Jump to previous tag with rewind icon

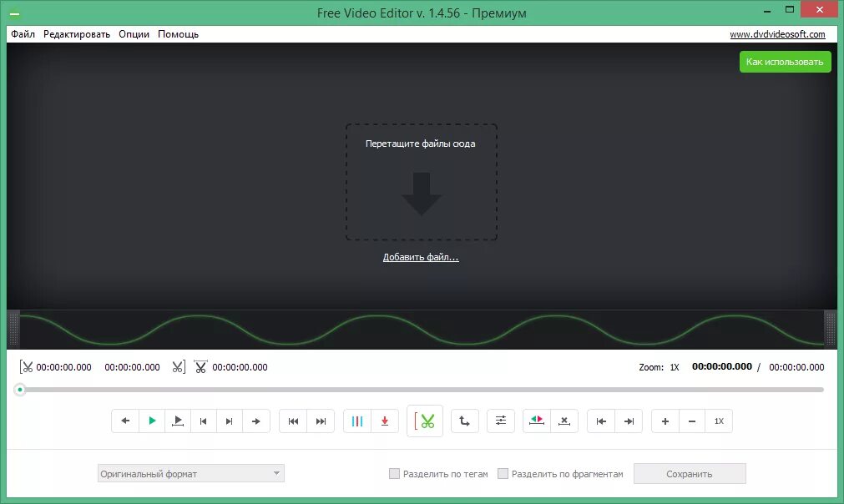point(293,421)
